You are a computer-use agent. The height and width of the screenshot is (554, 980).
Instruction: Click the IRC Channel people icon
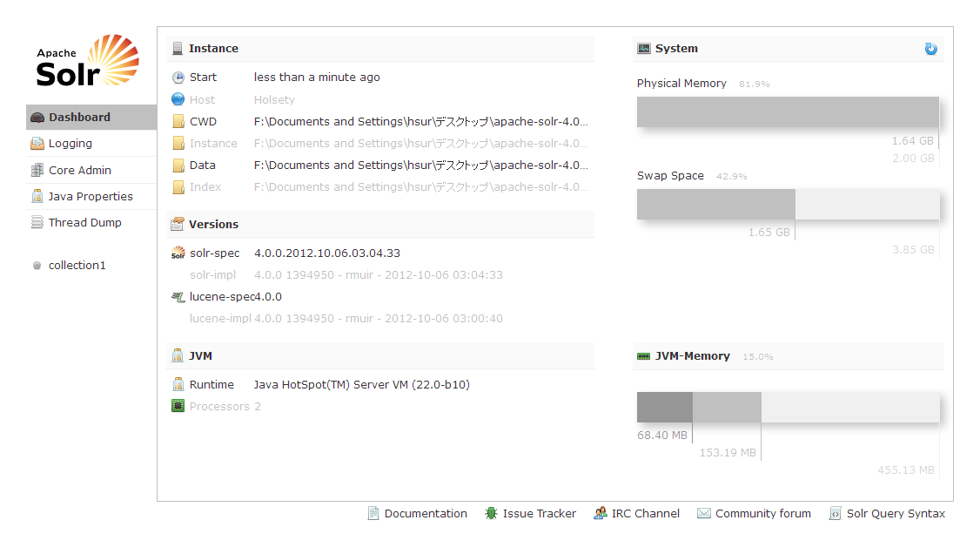point(601,514)
